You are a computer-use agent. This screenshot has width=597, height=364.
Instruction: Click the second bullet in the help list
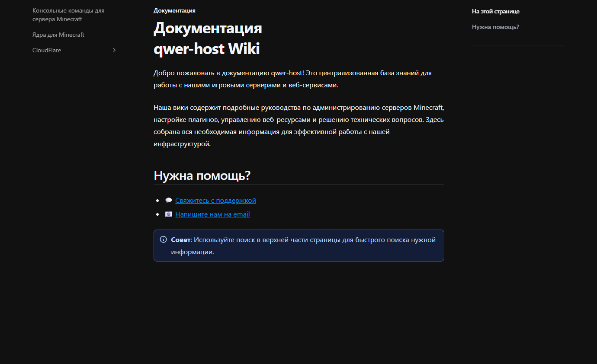(x=158, y=214)
